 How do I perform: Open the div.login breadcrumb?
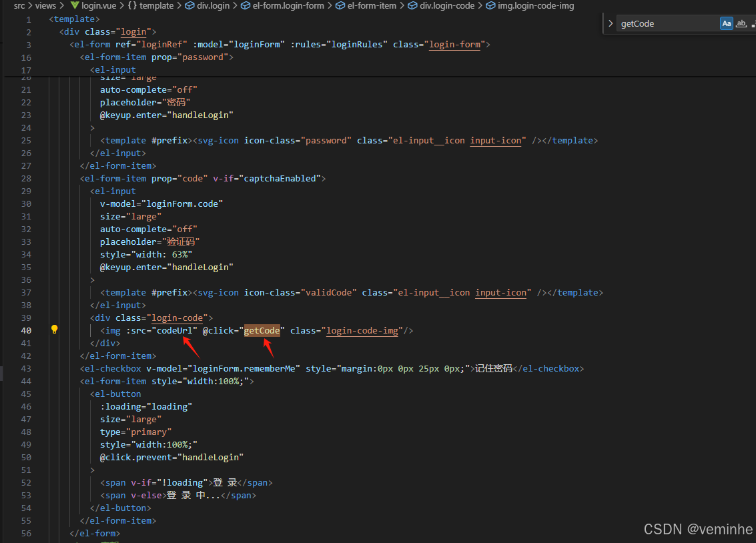208,6
